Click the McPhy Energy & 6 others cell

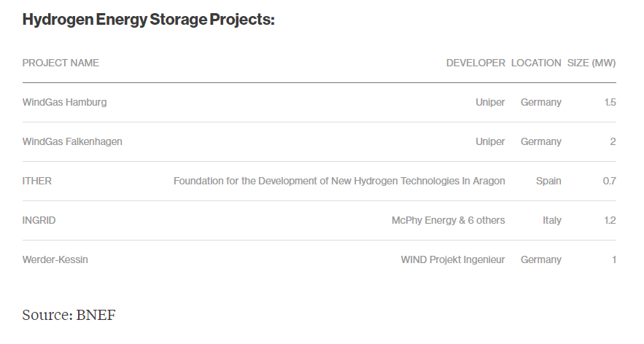(x=448, y=220)
